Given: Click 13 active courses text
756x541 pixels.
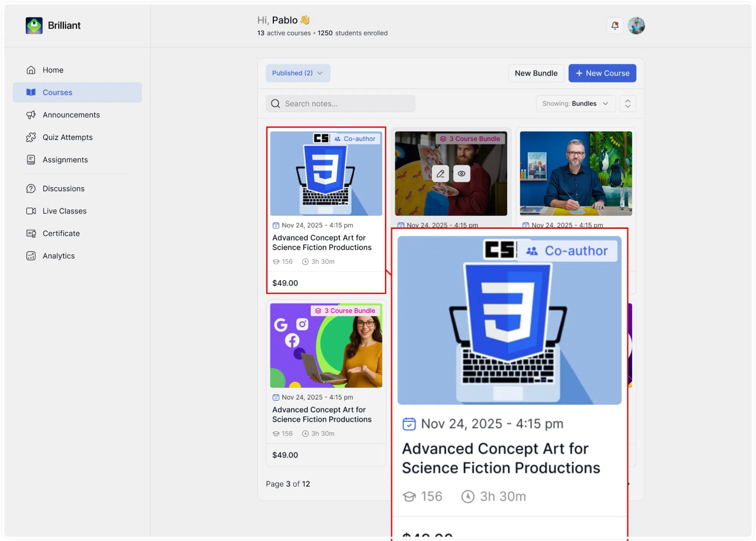Looking at the screenshot, I should [x=284, y=33].
